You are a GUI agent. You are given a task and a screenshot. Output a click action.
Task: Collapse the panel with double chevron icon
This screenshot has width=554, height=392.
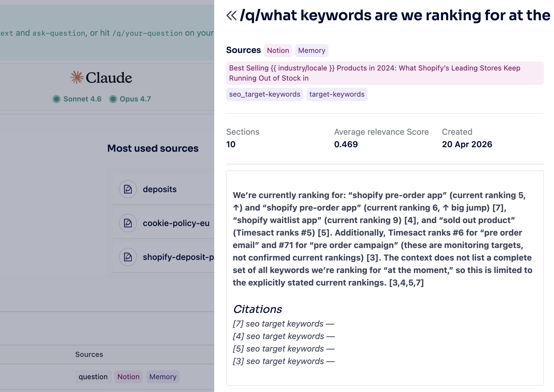pos(231,15)
